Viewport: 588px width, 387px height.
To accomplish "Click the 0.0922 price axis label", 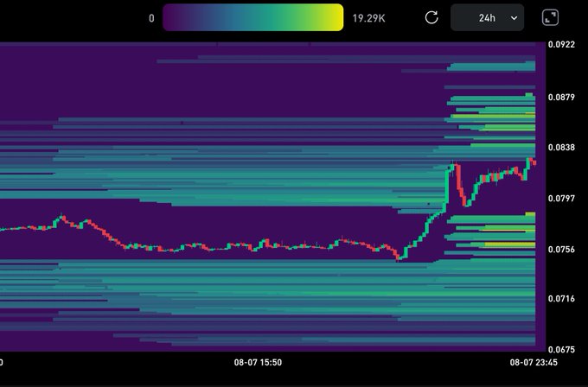I will (x=561, y=45).
